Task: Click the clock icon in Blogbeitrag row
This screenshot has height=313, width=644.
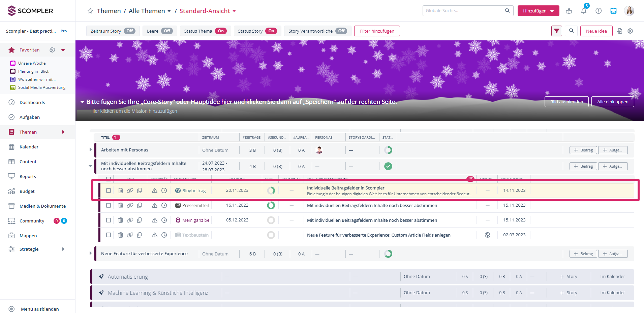Action: pos(164,190)
